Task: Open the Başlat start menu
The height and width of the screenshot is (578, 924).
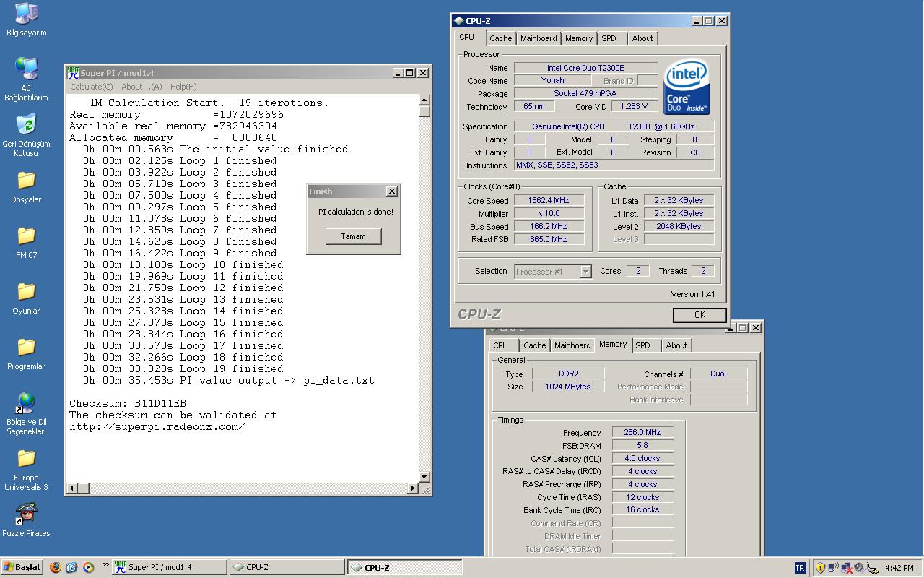Action: click(x=22, y=567)
